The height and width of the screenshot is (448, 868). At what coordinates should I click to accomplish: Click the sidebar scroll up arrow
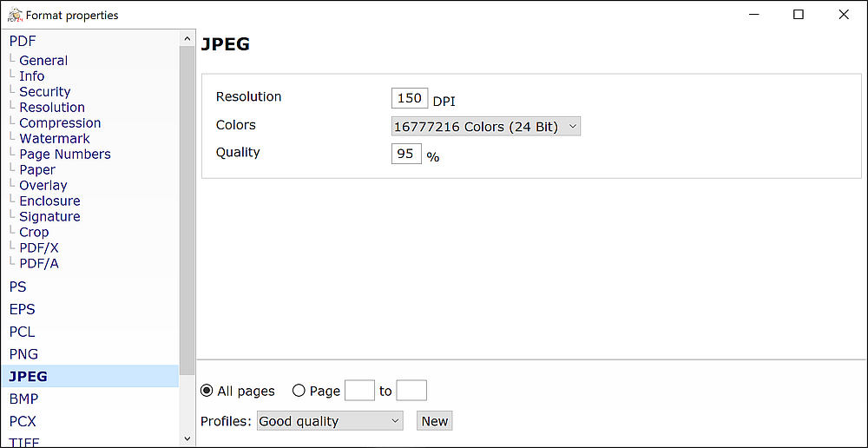coord(187,39)
